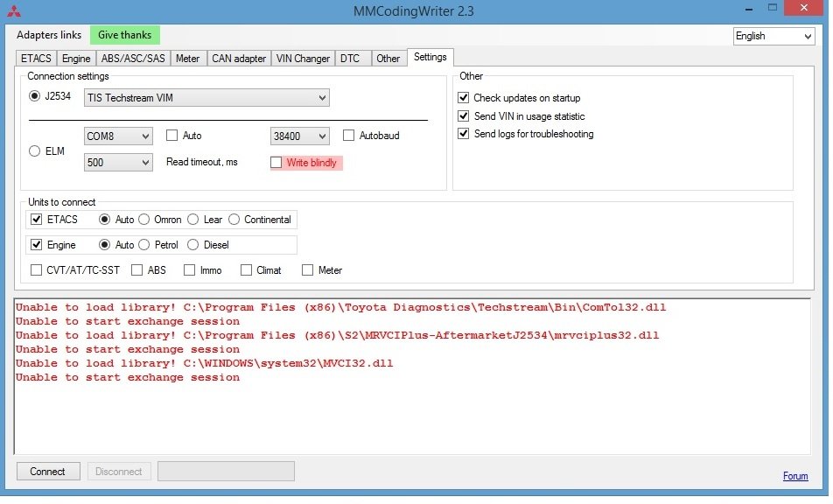Open the Forum link
The image size is (833, 504).
795,476
